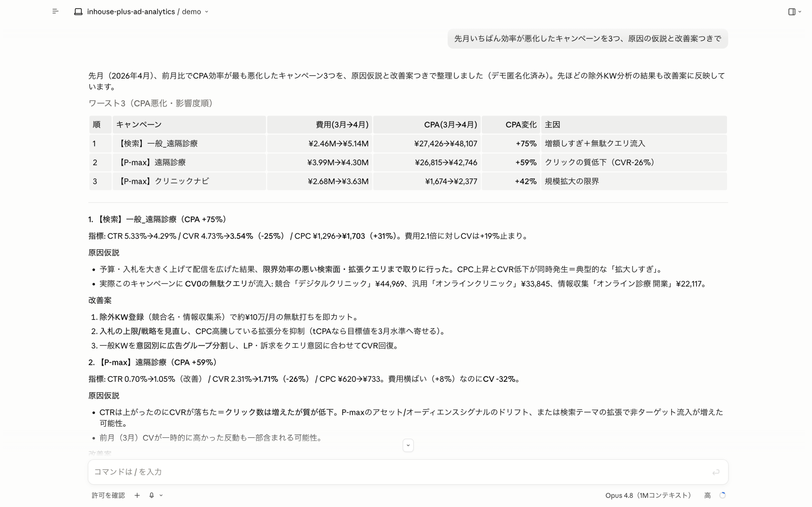Open the inhouse-plus-ad-analytics project name
The width and height of the screenshot is (812, 507).
click(131, 12)
